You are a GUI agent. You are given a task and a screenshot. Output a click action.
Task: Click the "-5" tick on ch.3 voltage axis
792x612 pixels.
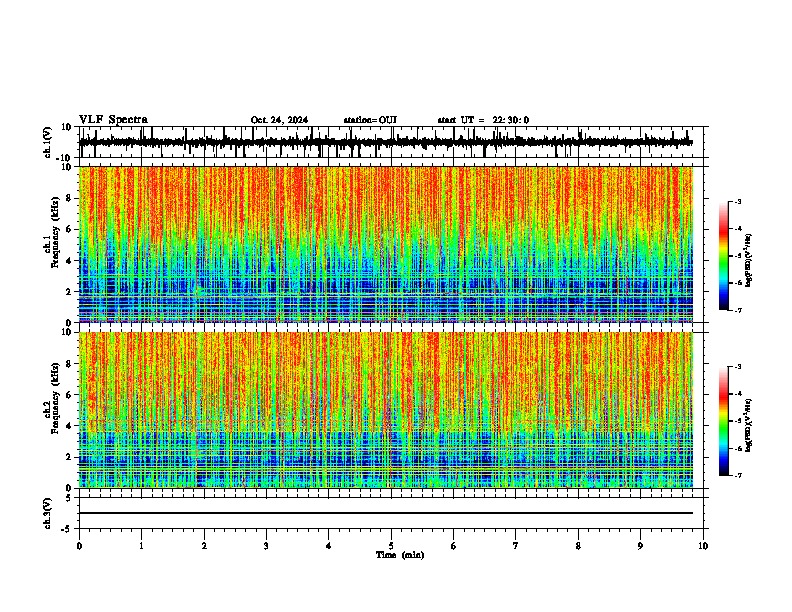(67, 529)
